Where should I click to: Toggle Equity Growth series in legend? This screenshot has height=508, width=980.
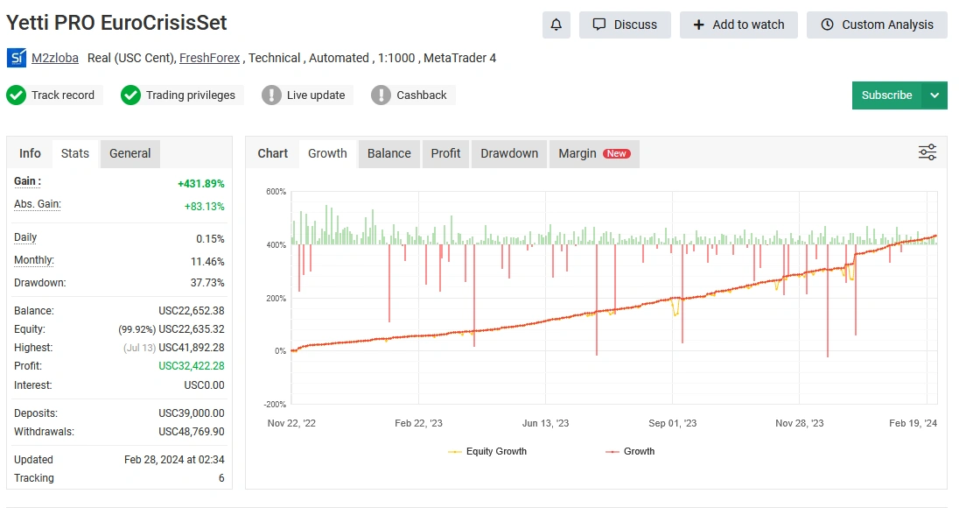487,451
